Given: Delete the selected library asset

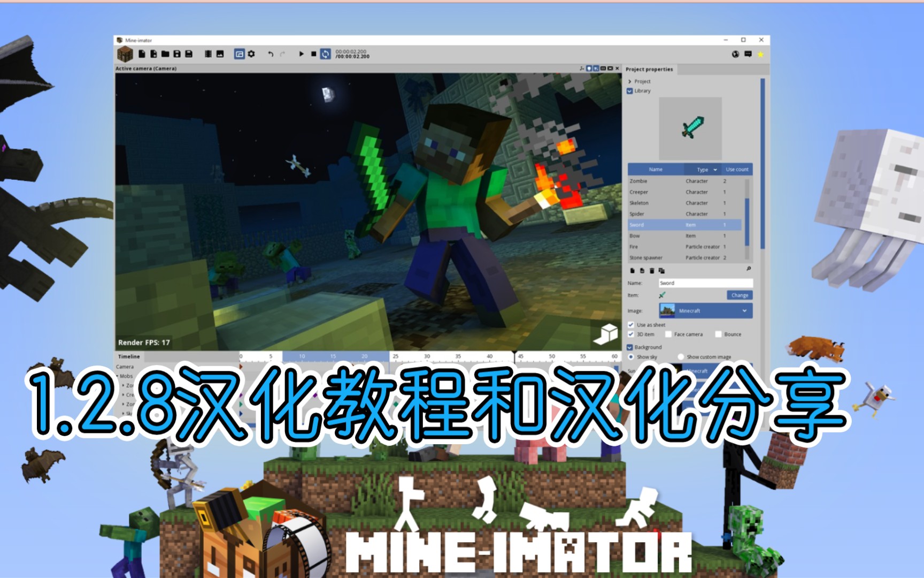Looking at the screenshot, I should click(652, 271).
